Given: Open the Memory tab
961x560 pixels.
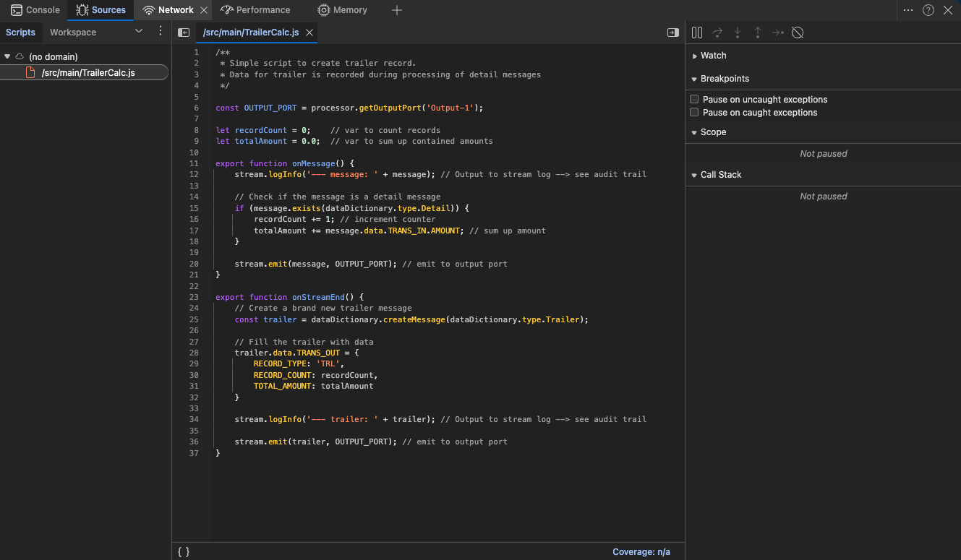Looking at the screenshot, I should [x=342, y=10].
